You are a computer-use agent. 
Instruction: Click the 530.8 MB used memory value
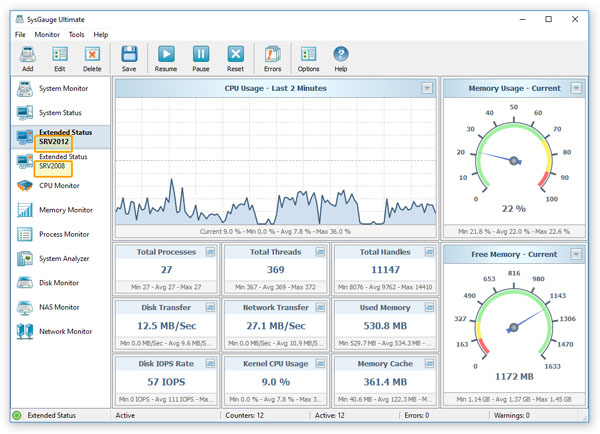click(x=385, y=326)
